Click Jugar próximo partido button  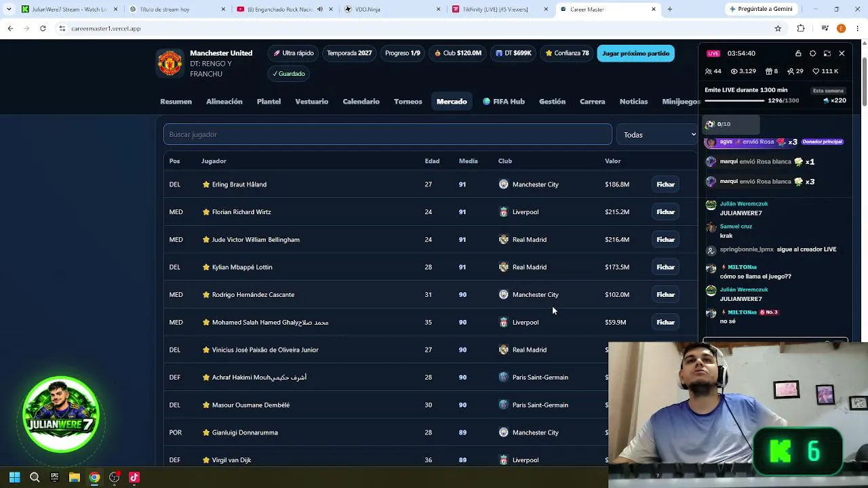(635, 54)
